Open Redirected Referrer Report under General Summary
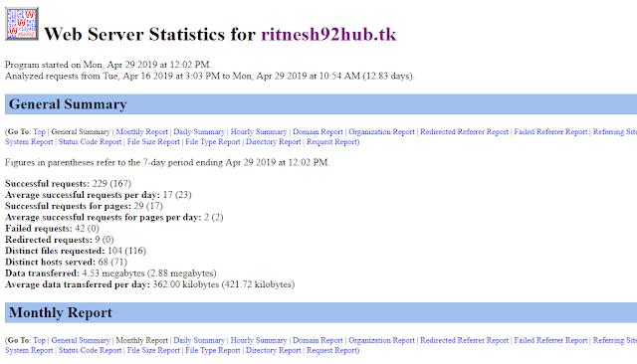The width and height of the screenshot is (637, 364). pos(464,132)
